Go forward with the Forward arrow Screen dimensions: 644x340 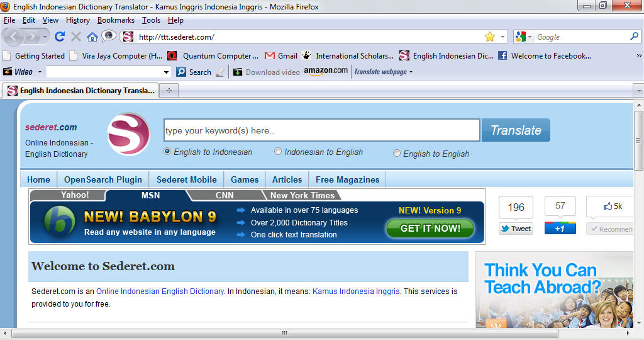(x=31, y=37)
